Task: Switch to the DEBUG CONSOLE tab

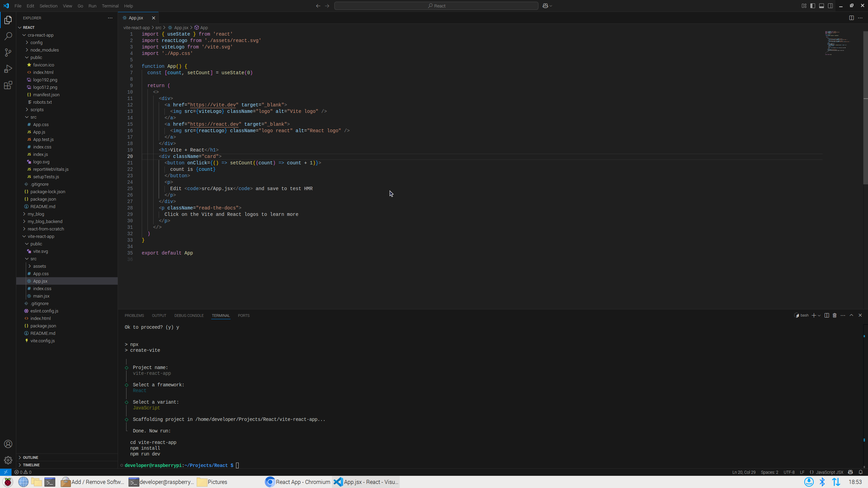Action: tap(189, 316)
